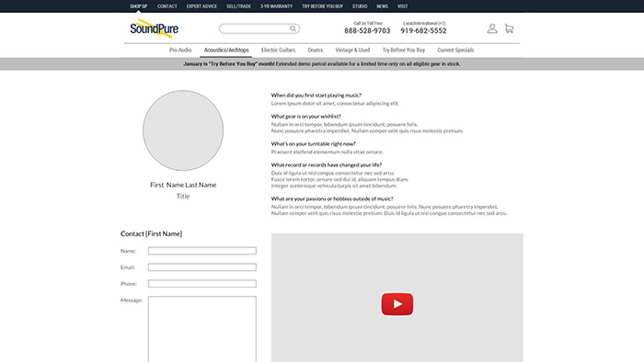
Task: Open Try Before You Buy top link
Action: pos(322,6)
